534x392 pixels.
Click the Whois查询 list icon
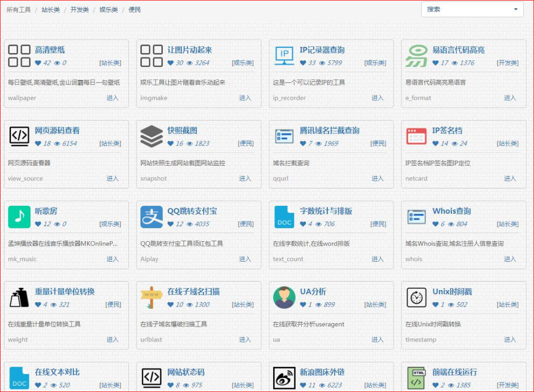click(x=417, y=217)
